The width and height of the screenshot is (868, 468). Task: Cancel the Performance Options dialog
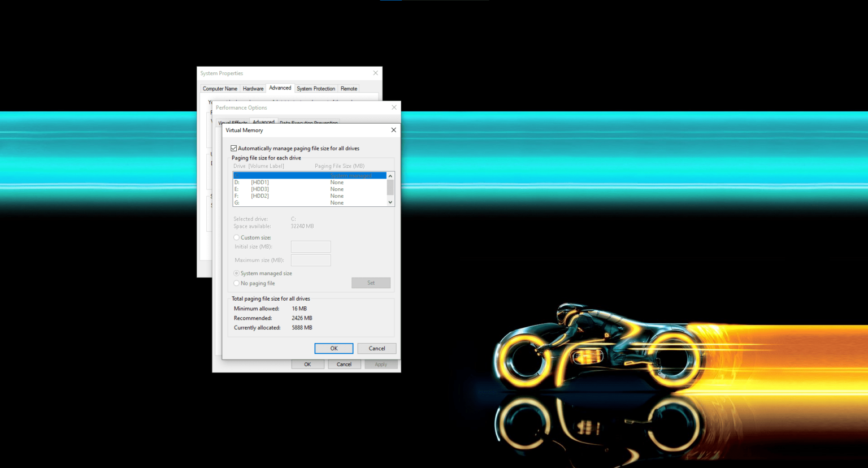(x=344, y=364)
